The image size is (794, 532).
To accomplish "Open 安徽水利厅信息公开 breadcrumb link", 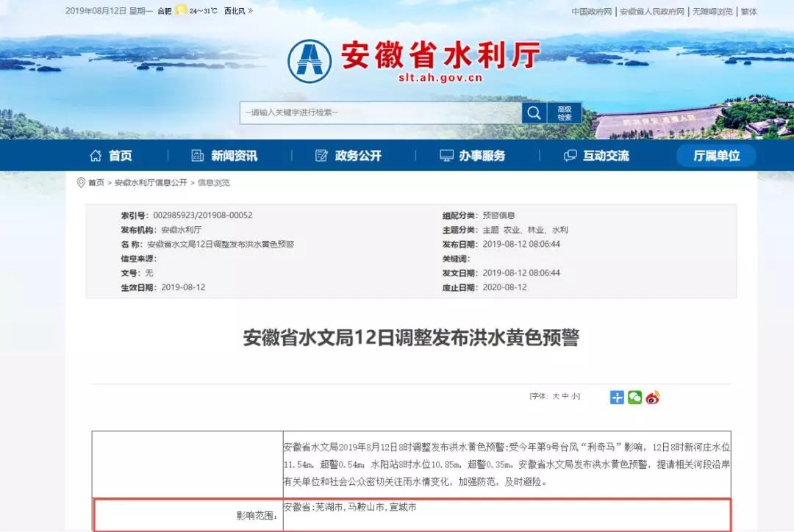I will [151, 183].
